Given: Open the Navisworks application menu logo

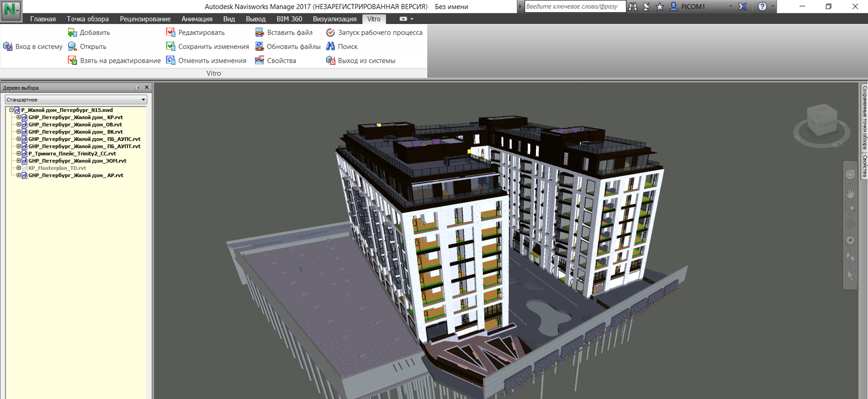Looking at the screenshot, I should 11,10.
